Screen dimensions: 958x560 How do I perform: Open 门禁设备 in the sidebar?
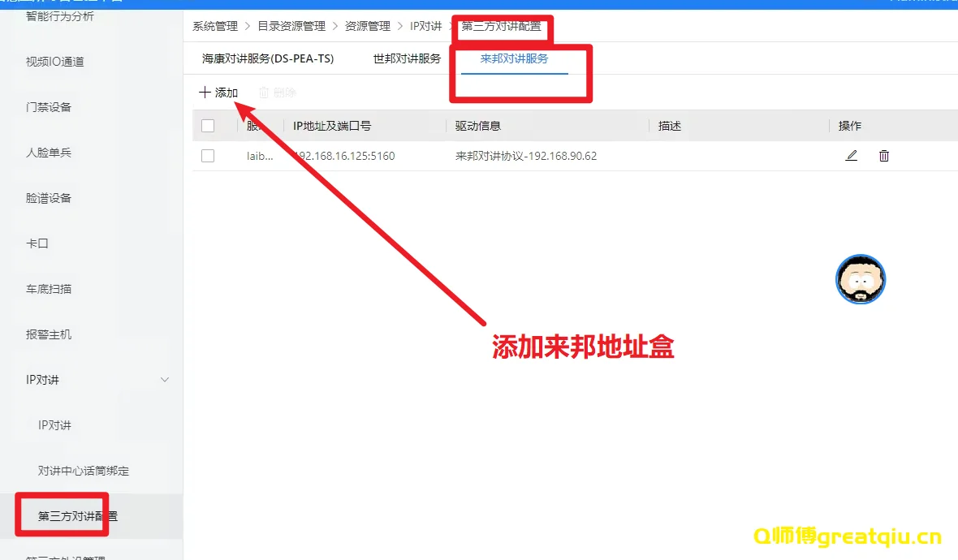click(x=49, y=107)
